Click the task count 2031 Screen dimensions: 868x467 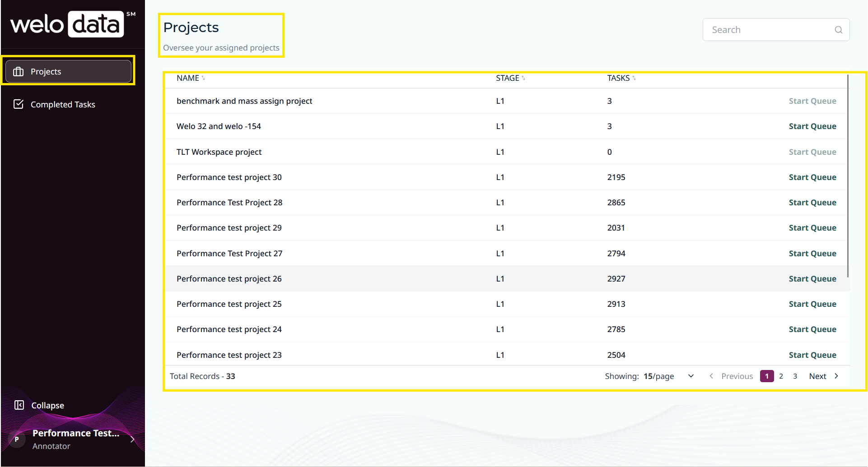[x=616, y=228]
